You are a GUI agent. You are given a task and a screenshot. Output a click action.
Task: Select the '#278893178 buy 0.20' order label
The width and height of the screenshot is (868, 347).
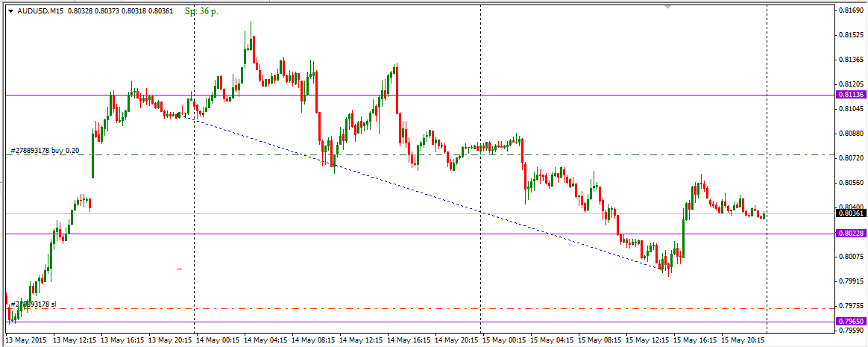click(44, 150)
